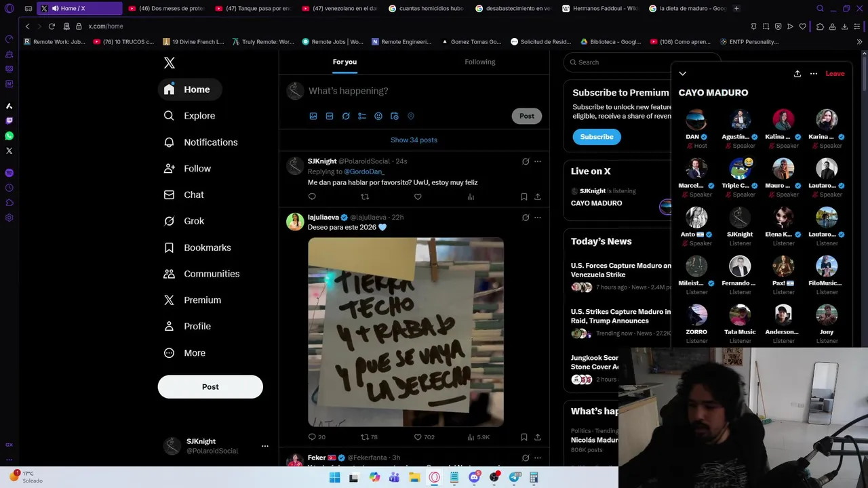The width and height of the screenshot is (868, 488).
Task: Open the emoji picker in composer
Action: 378,116
